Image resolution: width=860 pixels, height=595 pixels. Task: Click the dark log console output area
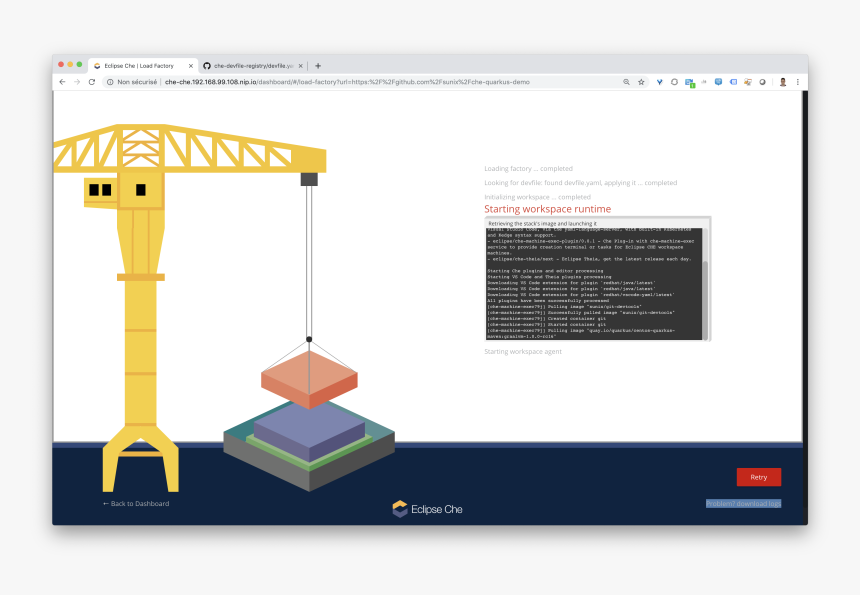click(593, 284)
